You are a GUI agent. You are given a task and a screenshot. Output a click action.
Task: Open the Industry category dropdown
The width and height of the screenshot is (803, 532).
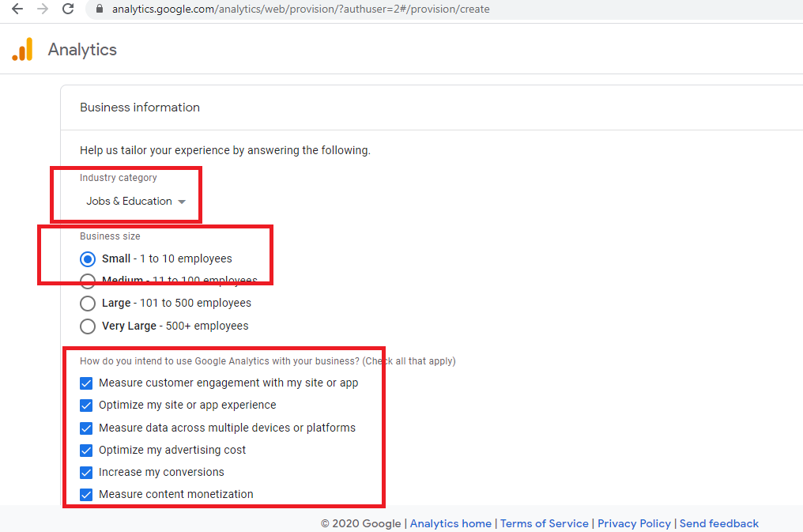click(x=136, y=202)
